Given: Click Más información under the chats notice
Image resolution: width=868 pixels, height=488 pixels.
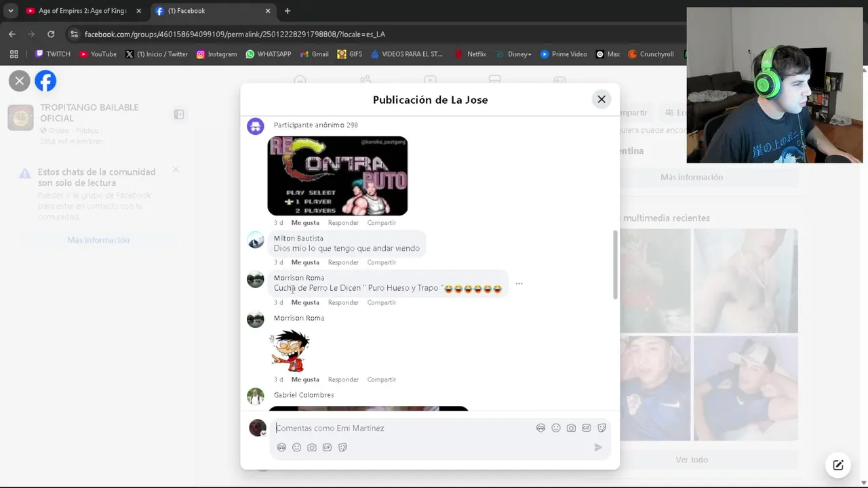Looking at the screenshot, I should point(98,240).
